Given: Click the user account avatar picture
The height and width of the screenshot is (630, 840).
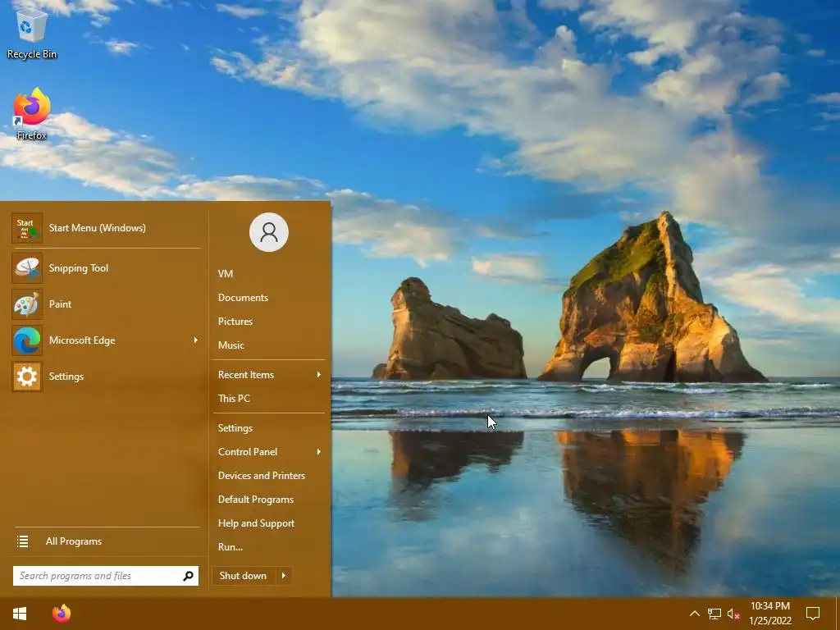Looking at the screenshot, I should [x=269, y=232].
